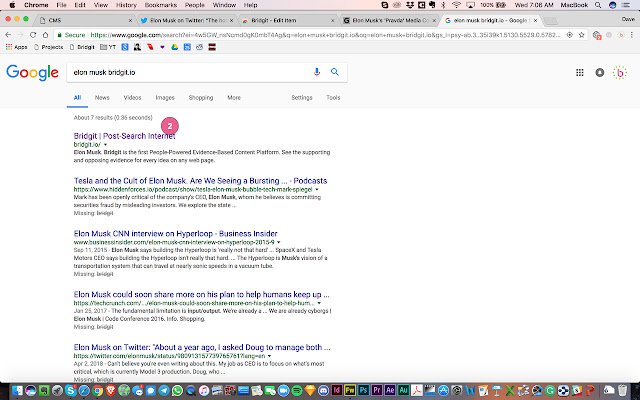Screen dimensions: 640x400
Task: Expand dropdown arrow beside businessinsider.com URL
Action: coord(279,242)
